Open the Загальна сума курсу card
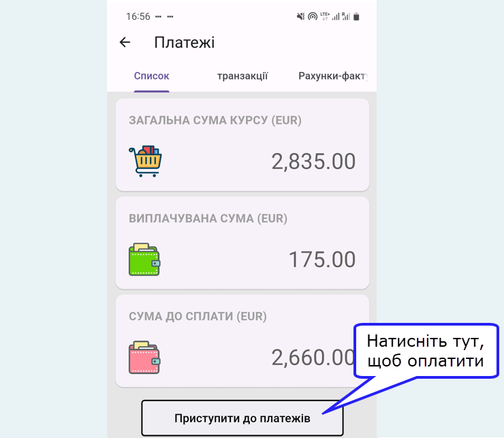 (x=242, y=145)
